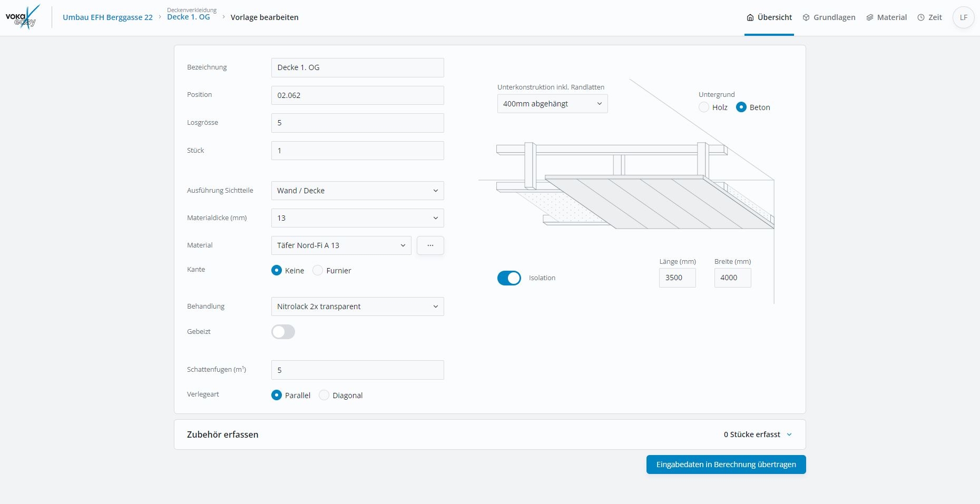The width and height of the screenshot is (980, 504).
Task: Open the Ausführung Sichtteile dropdown
Action: pos(357,191)
